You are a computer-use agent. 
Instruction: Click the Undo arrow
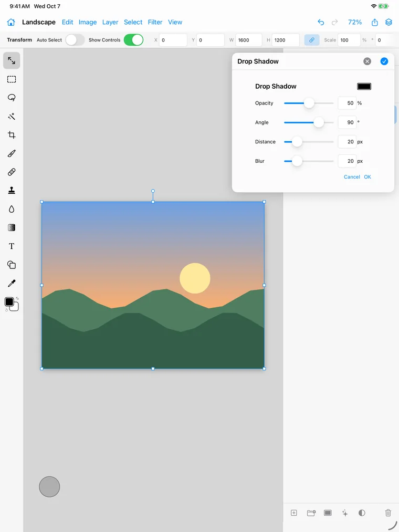pos(321,22)
